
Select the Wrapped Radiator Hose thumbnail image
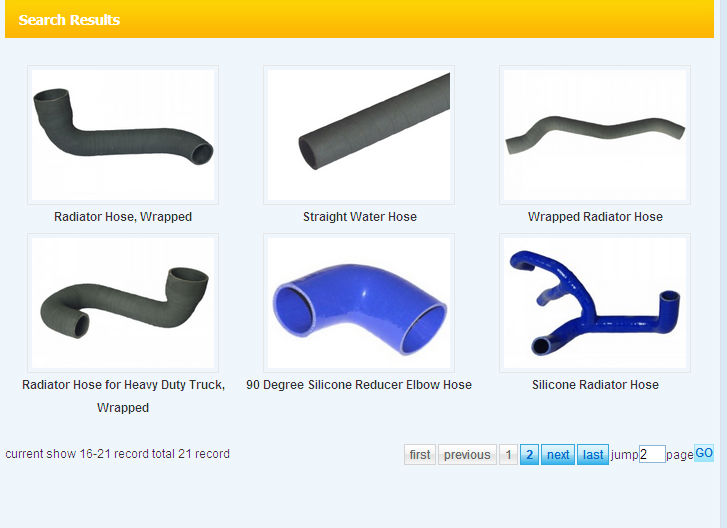click(x=595, y=135)
